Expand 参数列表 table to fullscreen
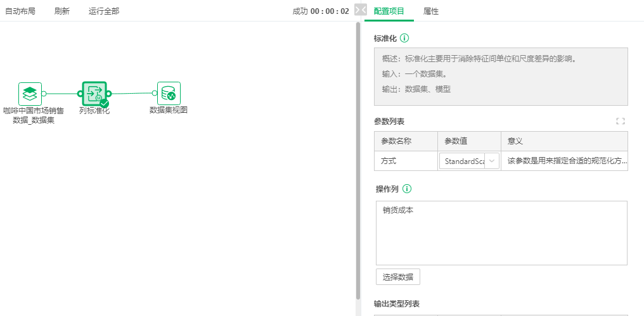 [620, 121]
